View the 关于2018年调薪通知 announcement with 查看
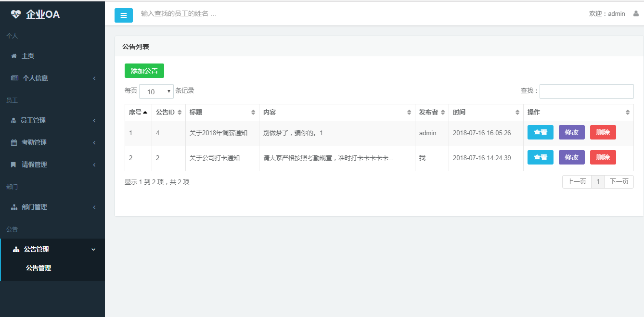This screenshot has width=644, height=317. [x=541, y=132]
